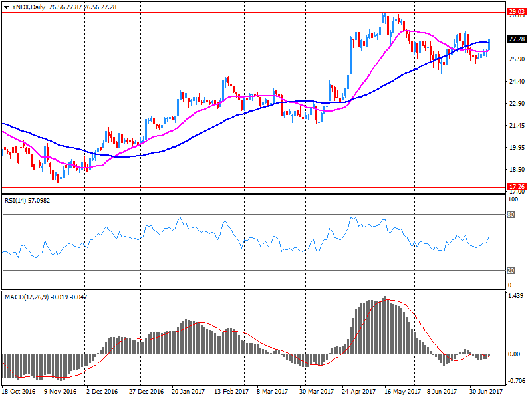Select the 18.50 price axis value
The width and height of the screenshot is (532, 399).
click(517, 170)
